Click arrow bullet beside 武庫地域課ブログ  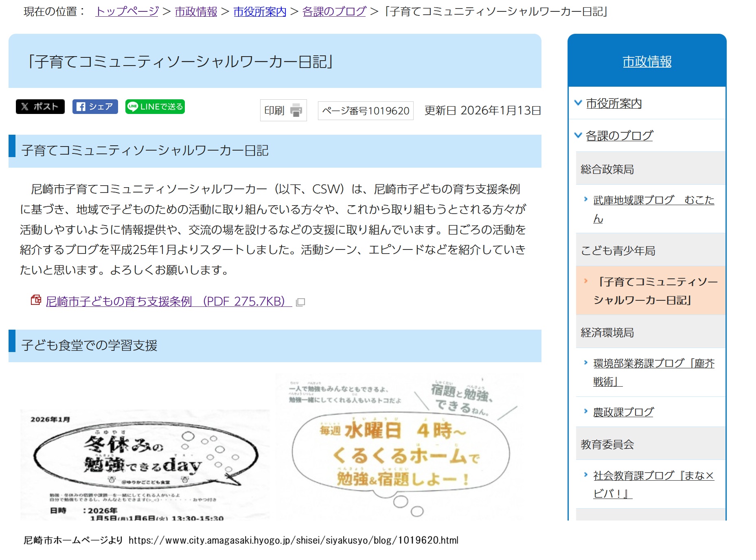coord(585,199)
